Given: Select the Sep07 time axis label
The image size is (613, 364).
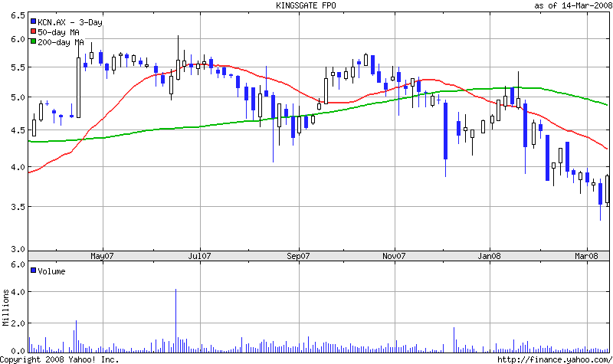Looking at the screenshot, I should pyautogui.click(x=297, y=255).
